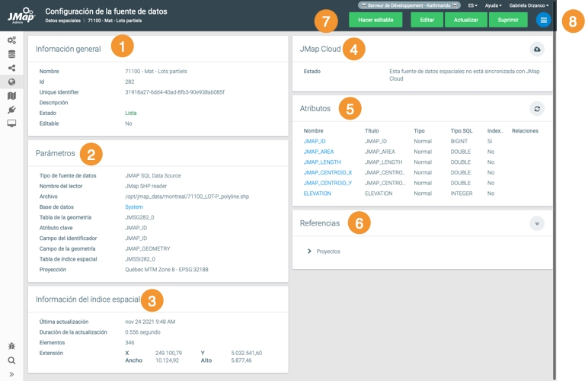Viewport: 588px width, 381px height.
Task: Expand the sidebar with double chevron
Action: 11,374
